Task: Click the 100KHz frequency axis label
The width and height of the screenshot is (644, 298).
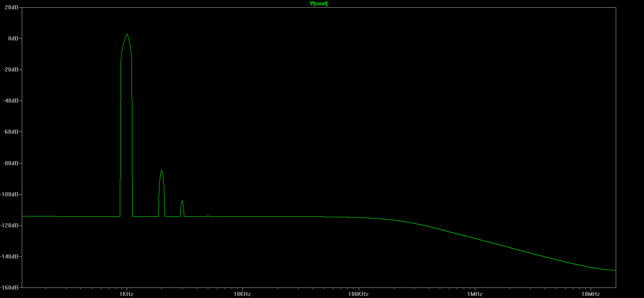Action: click(358, 294)
